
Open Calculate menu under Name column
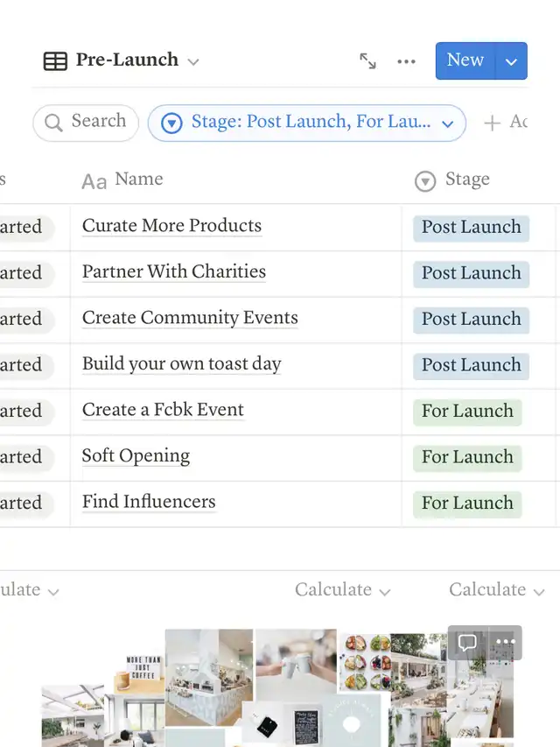(x=343, y=590)
